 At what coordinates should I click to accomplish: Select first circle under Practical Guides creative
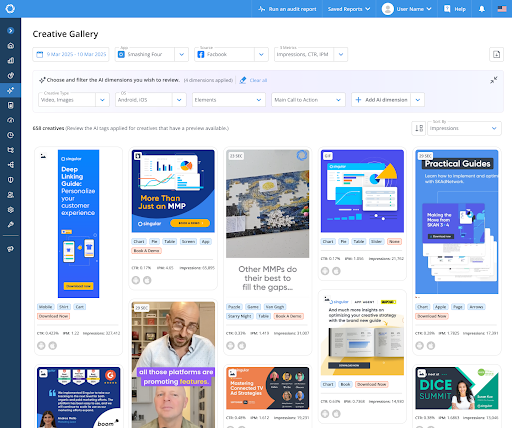click(x=420, y=346)
